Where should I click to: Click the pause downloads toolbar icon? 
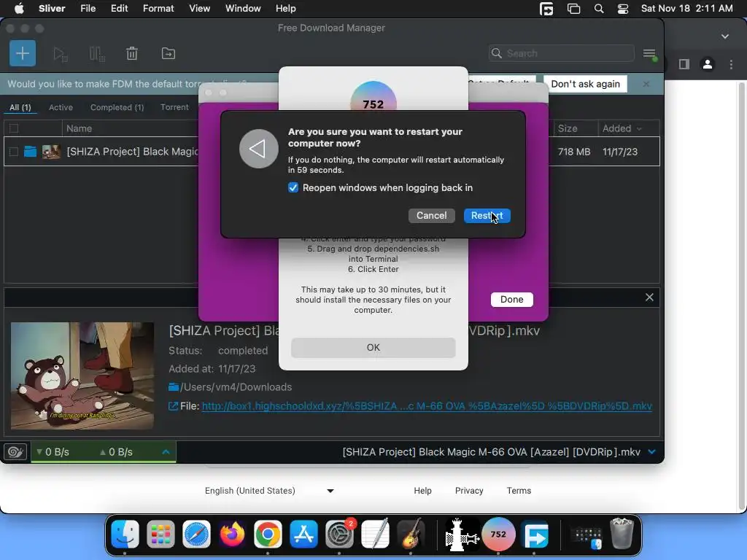point(97,54)
